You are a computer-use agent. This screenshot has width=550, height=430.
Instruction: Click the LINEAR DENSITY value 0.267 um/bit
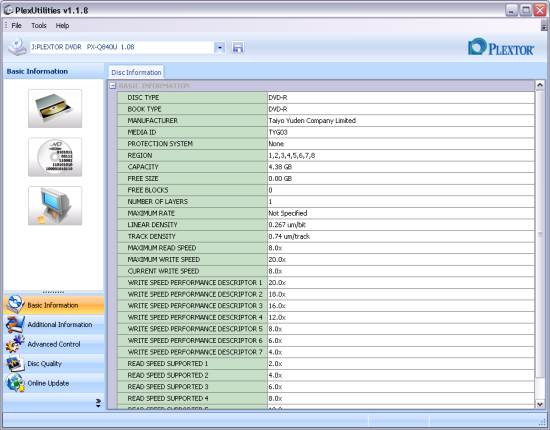pos(287,225)
